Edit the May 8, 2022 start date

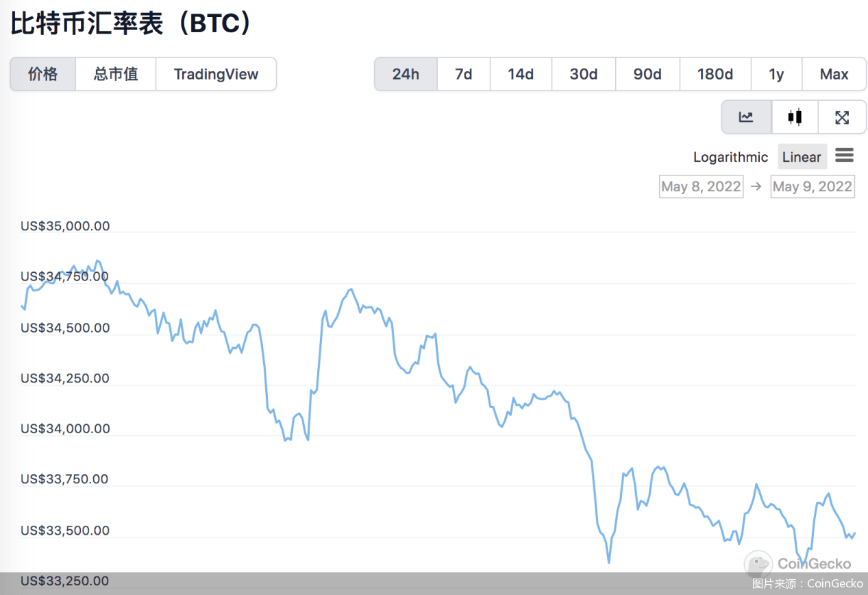click(x=701, y=186)
